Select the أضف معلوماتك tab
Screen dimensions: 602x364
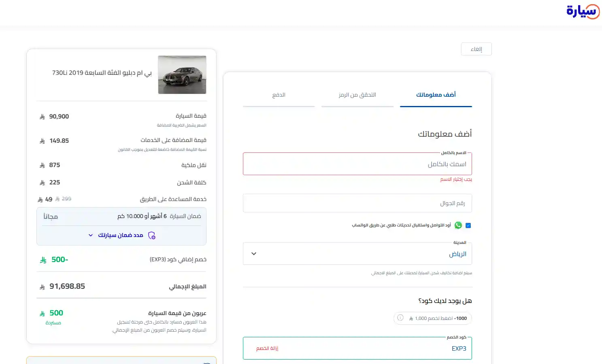436,95
